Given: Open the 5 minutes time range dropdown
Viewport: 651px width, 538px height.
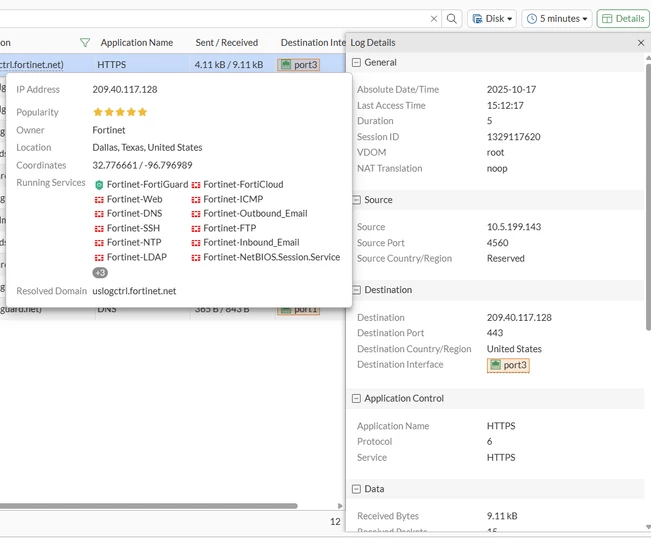Looking at the screenshot, I should (x=557, y=19).
